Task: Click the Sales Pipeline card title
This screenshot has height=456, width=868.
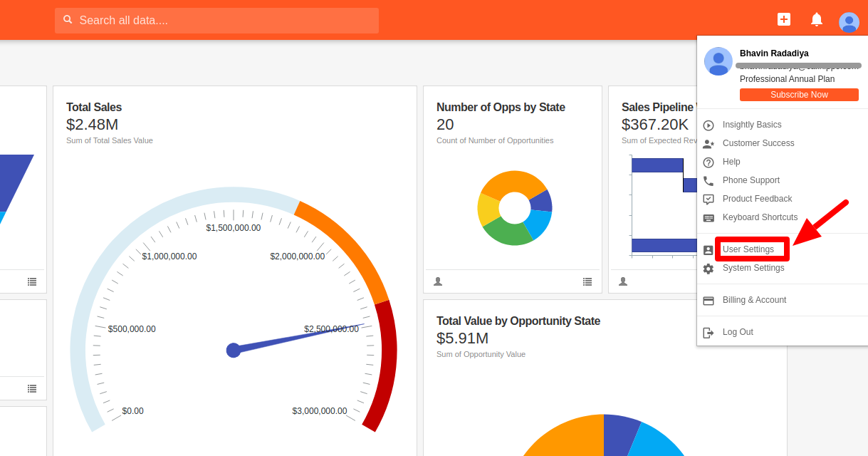Action: pyautogui.click(x=657, y=108)
